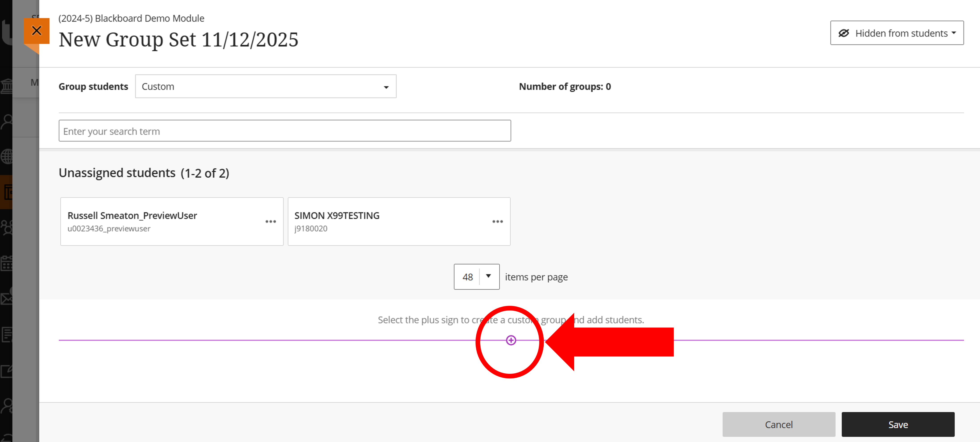Screen dimensions: 980x442
Task: Click the New Group Set 11/12/2025 title
Action: click(x=178, y=40)
